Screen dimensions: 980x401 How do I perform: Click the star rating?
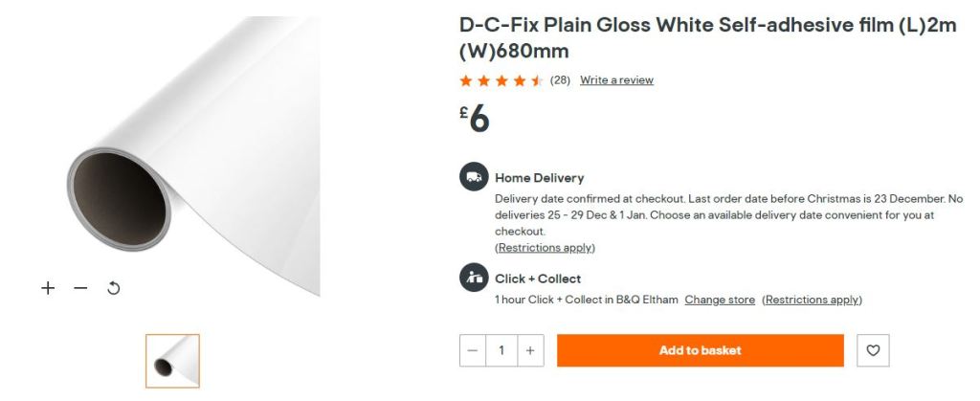[501, 80]
